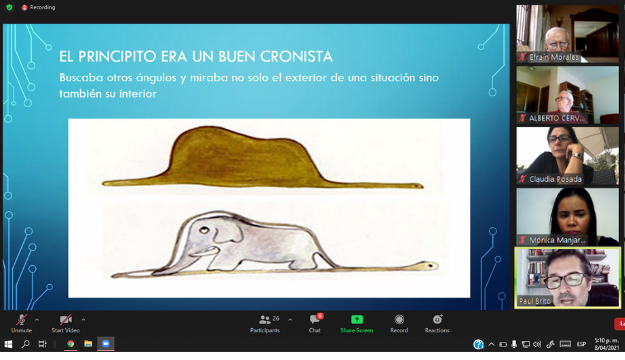Screen dimensions: 625x360
Task: Open the Participants panel
Action: coord(265,323)
